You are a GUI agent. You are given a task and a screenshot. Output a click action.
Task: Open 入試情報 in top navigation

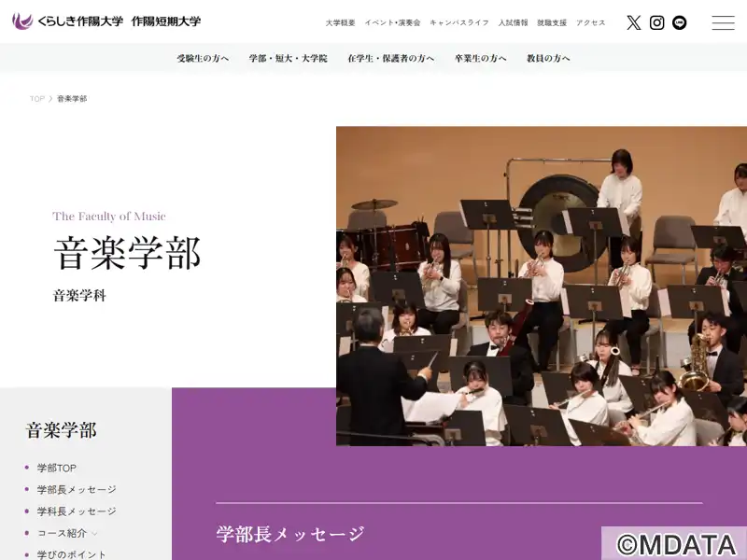(x=513, y=22)
